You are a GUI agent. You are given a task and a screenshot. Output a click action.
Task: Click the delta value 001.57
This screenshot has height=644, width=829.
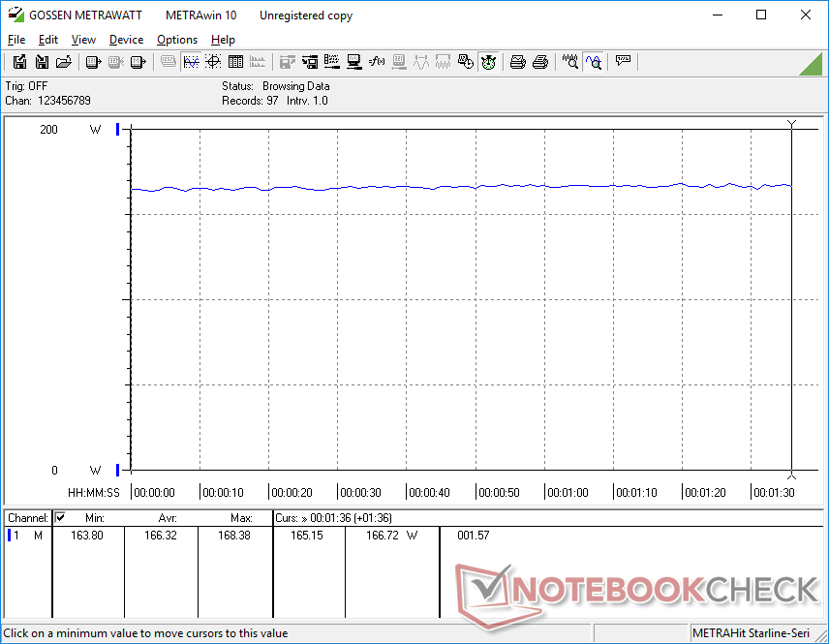(474, 536)
